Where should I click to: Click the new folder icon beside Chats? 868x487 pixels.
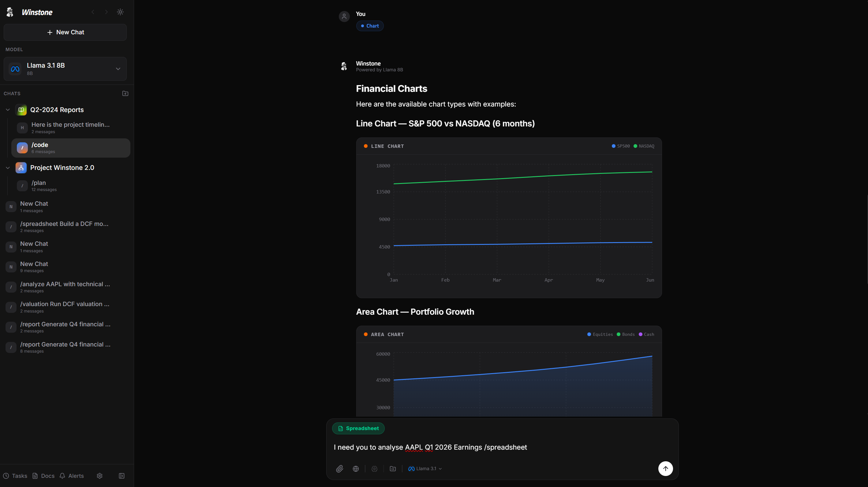(x=125, y=93)
